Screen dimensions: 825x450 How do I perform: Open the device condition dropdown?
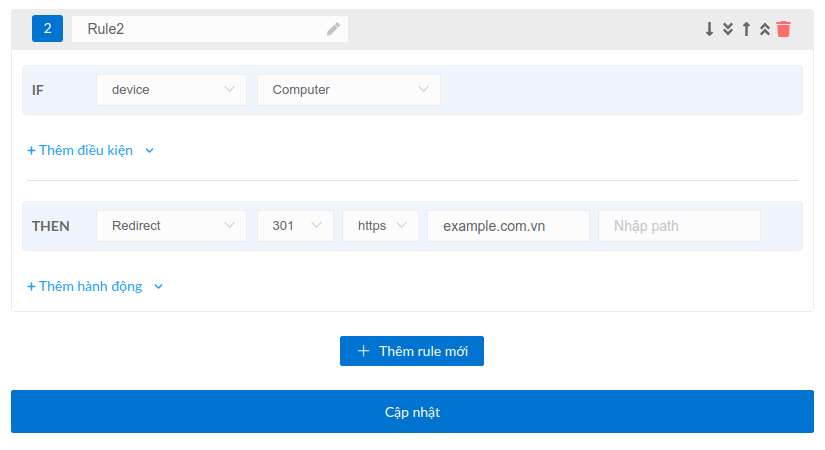tap(172, 90)
